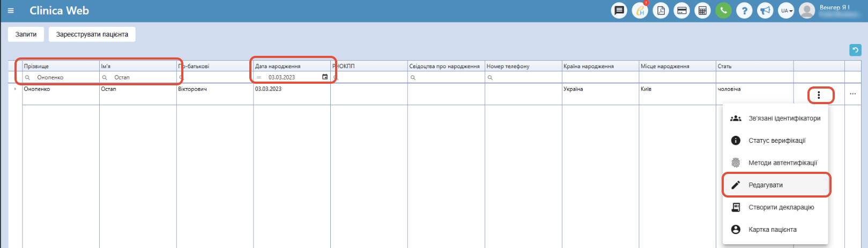Image resolution: width=868 pixels, height=248 pixels.
Task: Select Зв'язані ідентифікатори from the context menu
Action: (775, 118)
